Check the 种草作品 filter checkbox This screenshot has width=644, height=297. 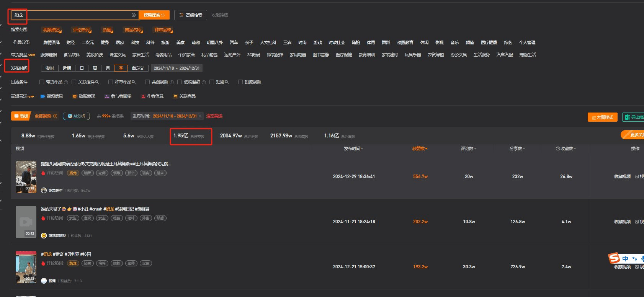(x=111, y=82)
